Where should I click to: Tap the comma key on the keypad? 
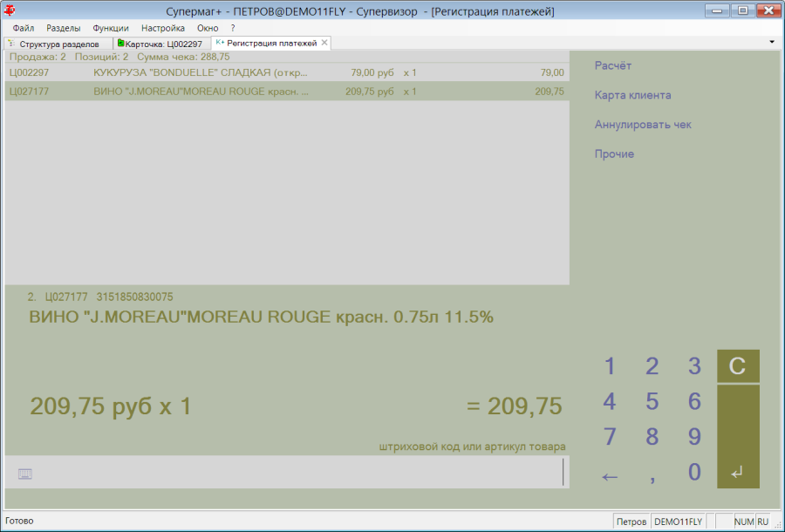[652, 479]
